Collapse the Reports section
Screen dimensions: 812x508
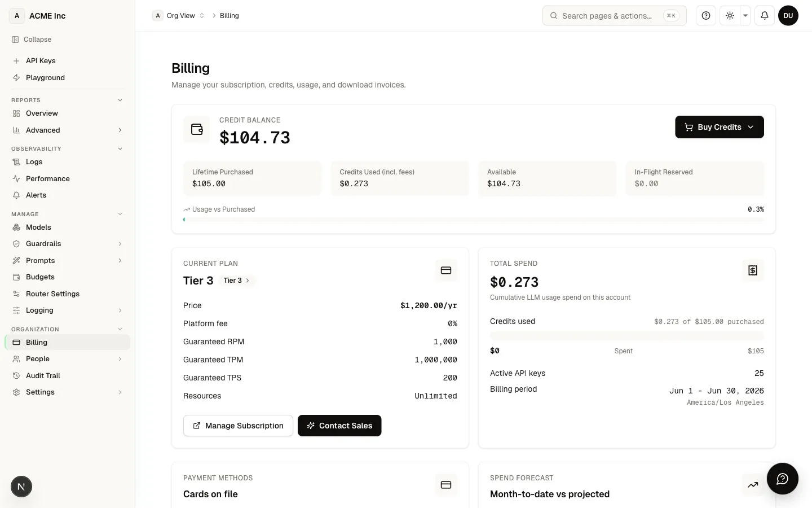tap(120, 100)
